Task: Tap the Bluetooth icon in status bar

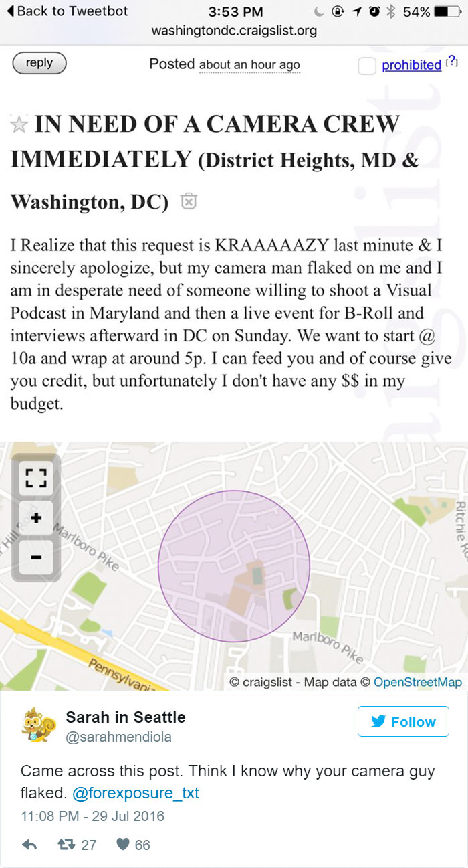Action: coord(391,9)
